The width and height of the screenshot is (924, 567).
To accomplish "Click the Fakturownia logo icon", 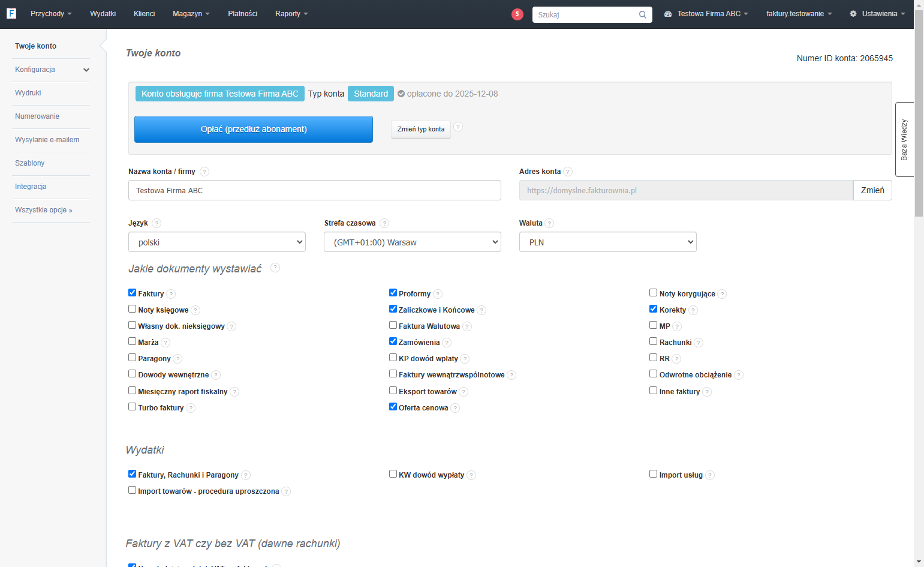I will [11, 13].
